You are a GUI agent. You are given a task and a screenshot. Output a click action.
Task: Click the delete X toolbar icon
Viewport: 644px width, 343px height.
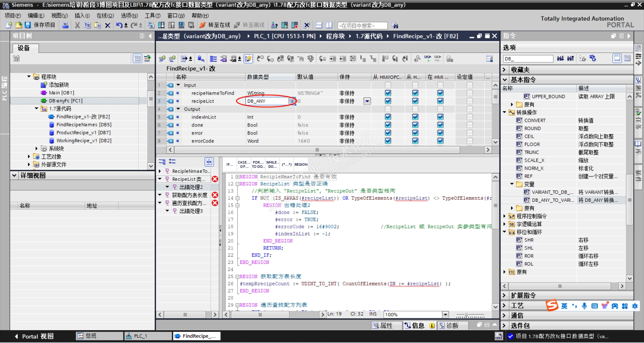tap(108, 25)
